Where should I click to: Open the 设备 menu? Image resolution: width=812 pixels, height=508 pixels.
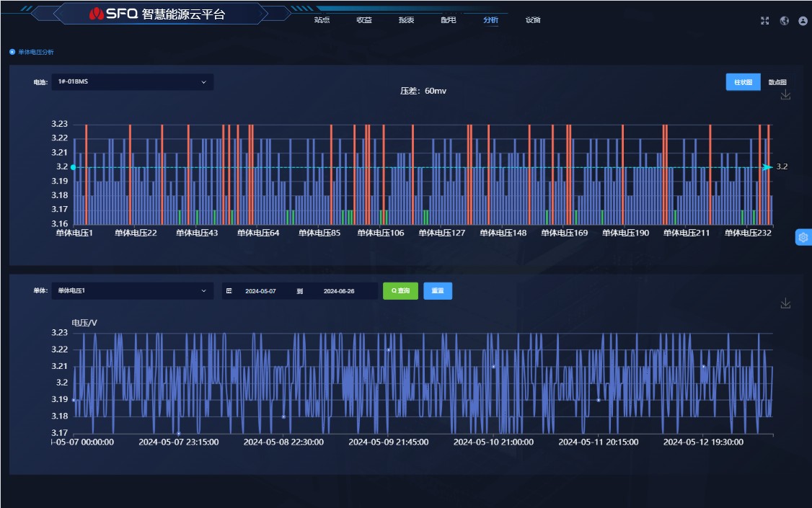(533, 19)
